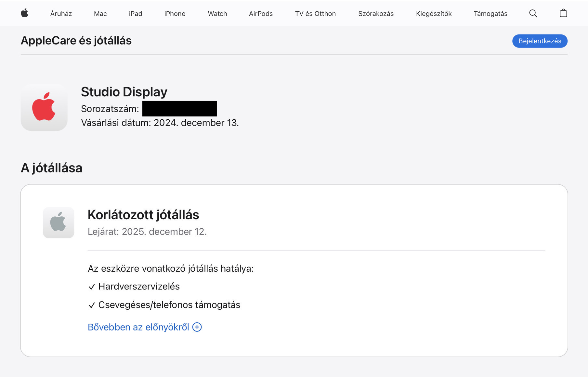Click the Bejelentkezés button
The width and height of the screenshot is (588, 377).
[x=540, y=41]
